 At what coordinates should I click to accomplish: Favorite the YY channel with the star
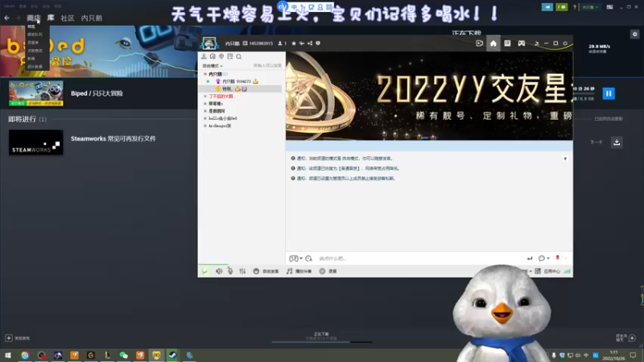click(294, 43)
